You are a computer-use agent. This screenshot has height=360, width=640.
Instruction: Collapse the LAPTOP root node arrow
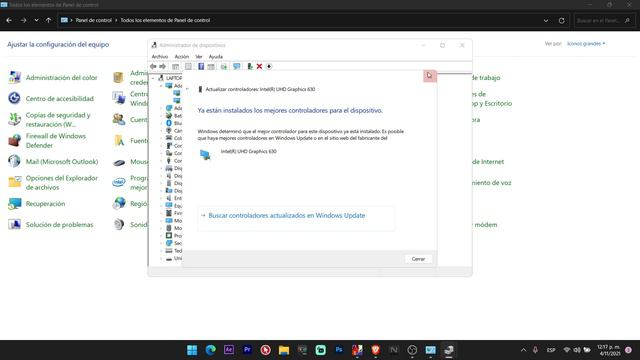[x=153, y=78]
